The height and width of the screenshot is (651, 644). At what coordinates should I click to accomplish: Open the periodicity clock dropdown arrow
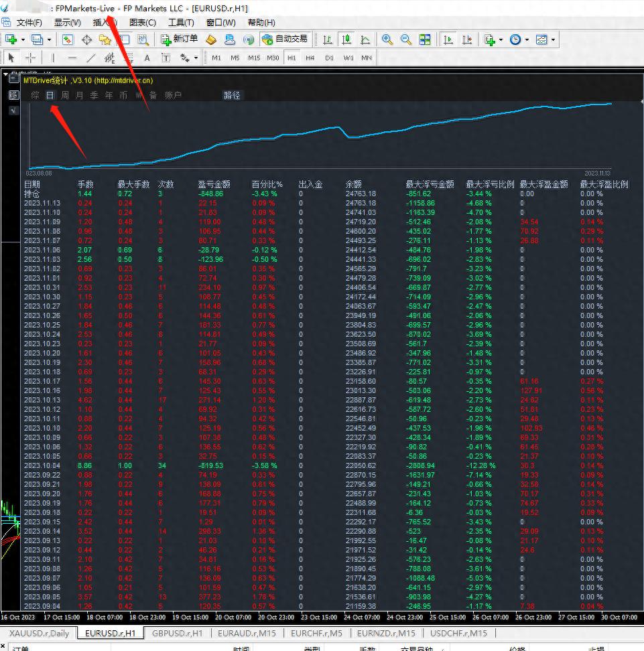click(527, 40)
